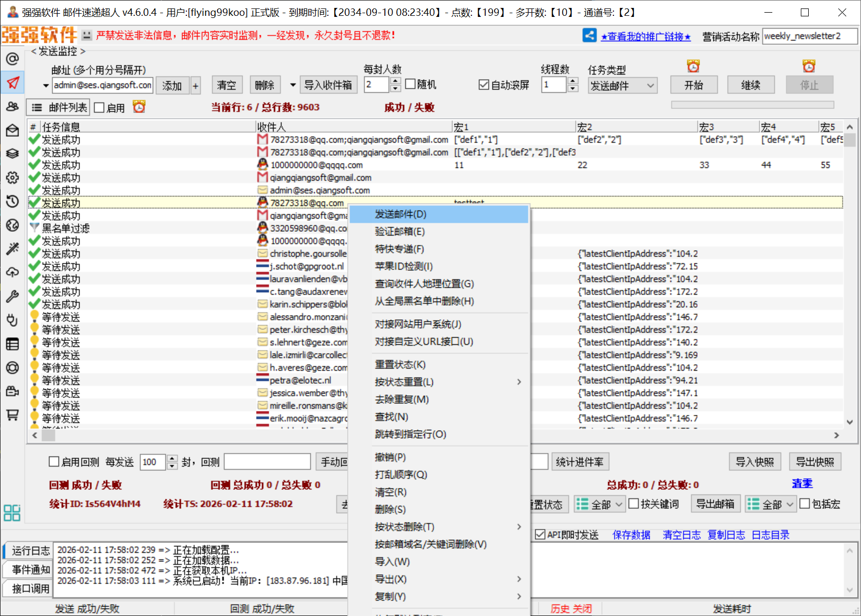
Task: Toggle the API即时发送 checkbox
Action: click(540, 535)
